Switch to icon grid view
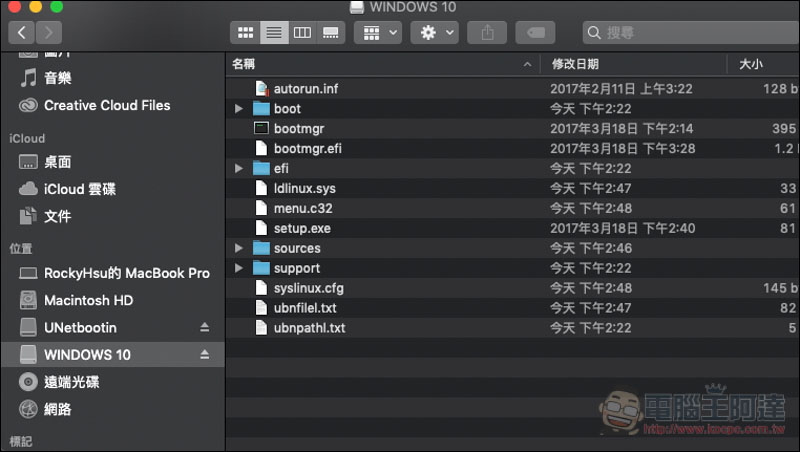Screen dimensions: 800x452 point(245,33)
